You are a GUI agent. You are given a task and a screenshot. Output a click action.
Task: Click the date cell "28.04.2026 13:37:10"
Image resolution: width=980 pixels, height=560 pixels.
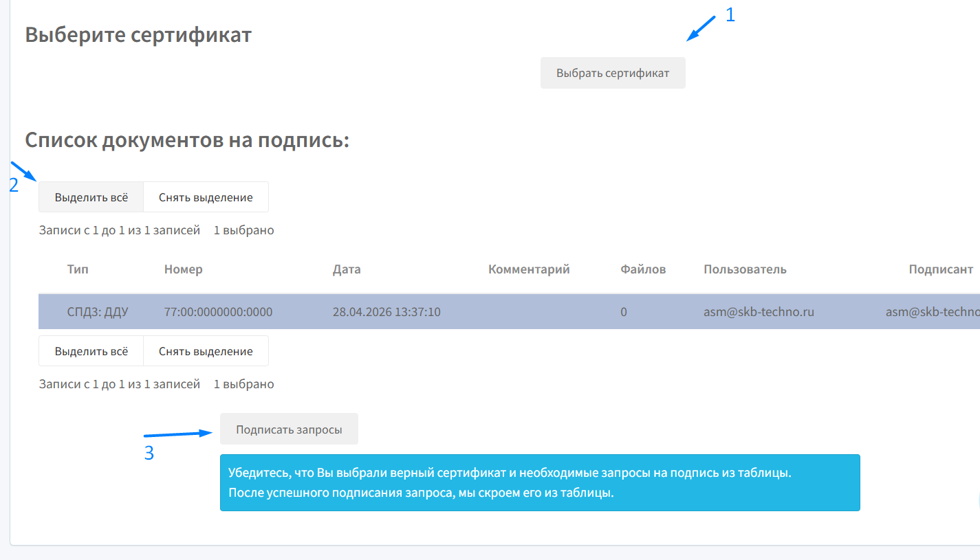pyautogui.click(x=386, y=312)
